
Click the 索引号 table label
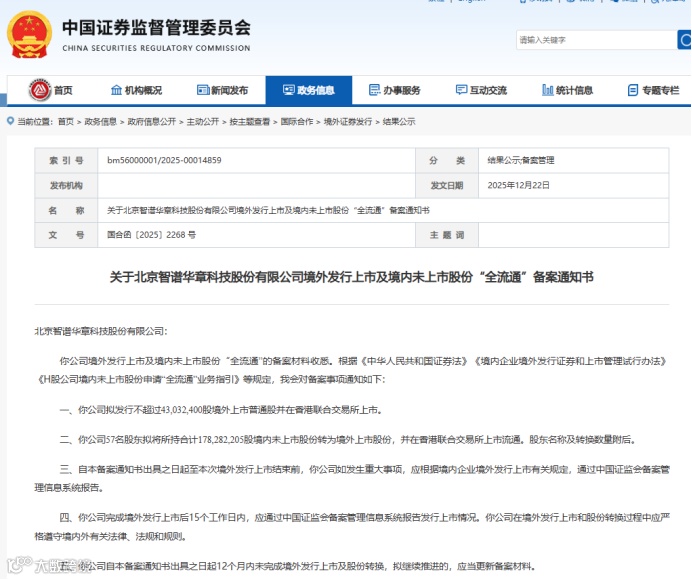(66, 160)
